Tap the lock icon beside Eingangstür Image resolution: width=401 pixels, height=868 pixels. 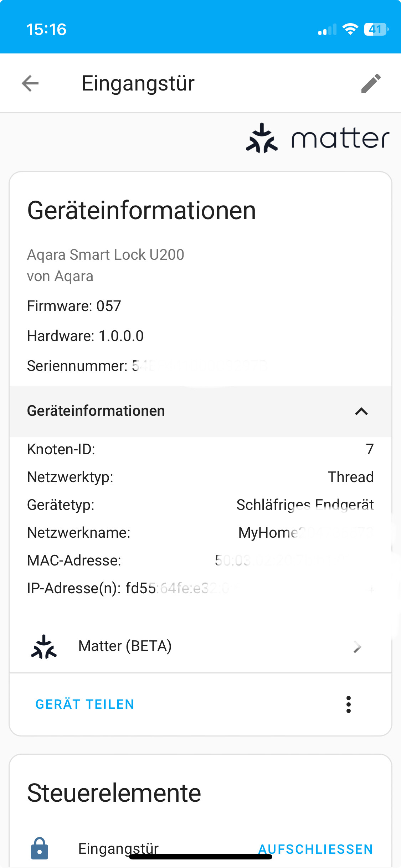click(40, 848)
